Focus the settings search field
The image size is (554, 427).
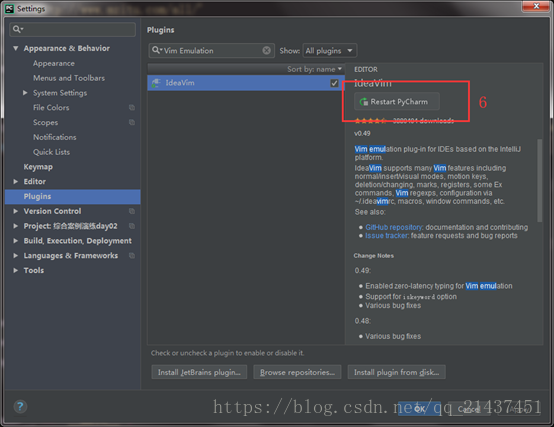coord(72,29)
